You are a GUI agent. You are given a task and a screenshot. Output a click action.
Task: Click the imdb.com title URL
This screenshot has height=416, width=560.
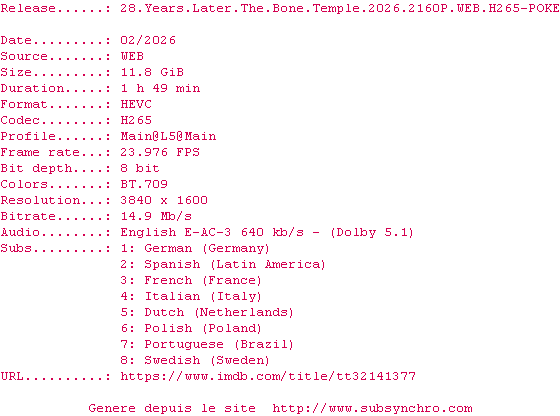(x=268, y=376)
